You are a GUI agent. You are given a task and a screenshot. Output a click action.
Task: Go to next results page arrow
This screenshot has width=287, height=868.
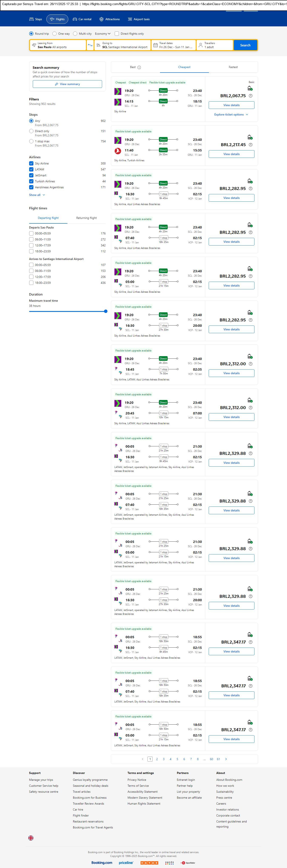point(226,759)
